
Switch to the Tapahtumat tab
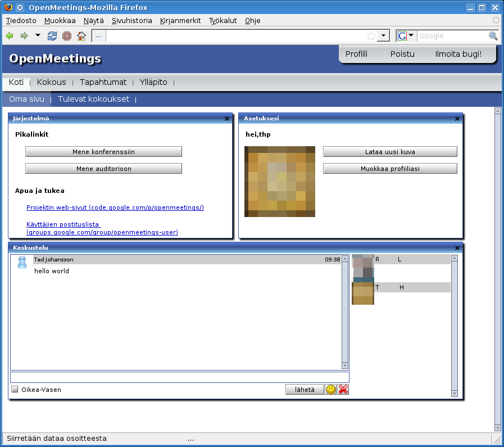coord(103,82)
